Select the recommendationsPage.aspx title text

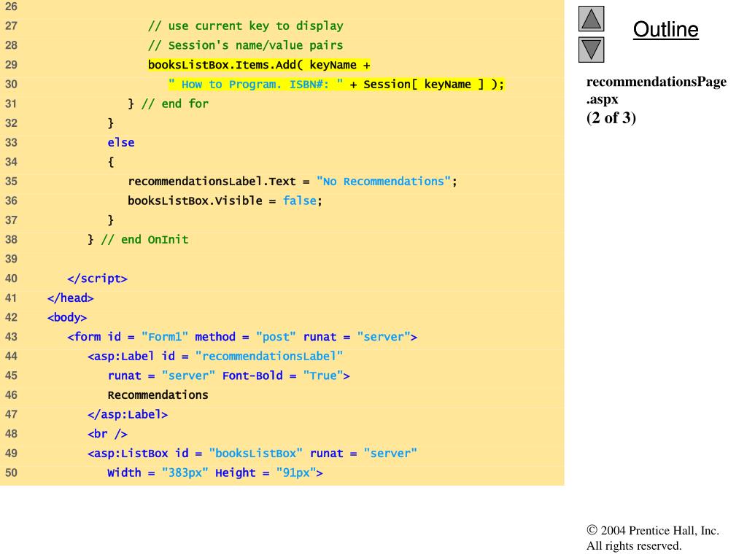point(656,90)
